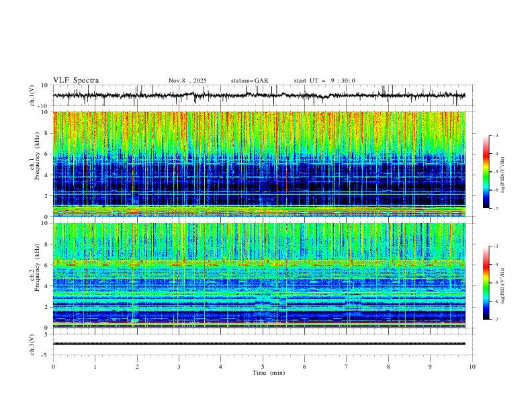Click the '-3' value on upper colorbar
The width and height of the screenshot is (532, 411).
[496, 135]
